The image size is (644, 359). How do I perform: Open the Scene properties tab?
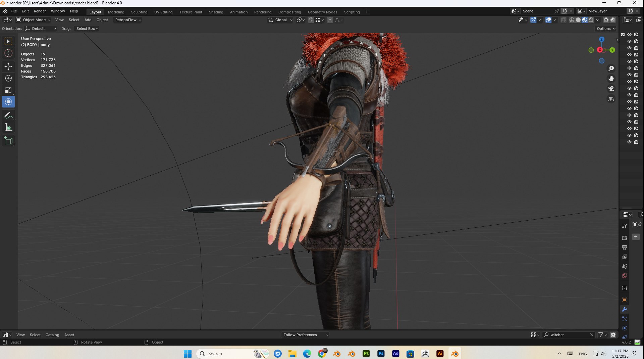625,266
